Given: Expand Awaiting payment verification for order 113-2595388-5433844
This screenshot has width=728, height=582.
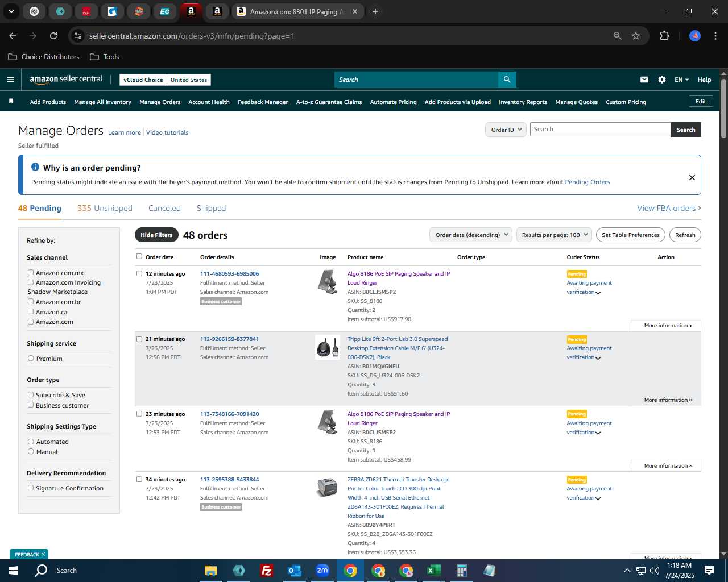Looking at the screenshot, I should point(598,498).
